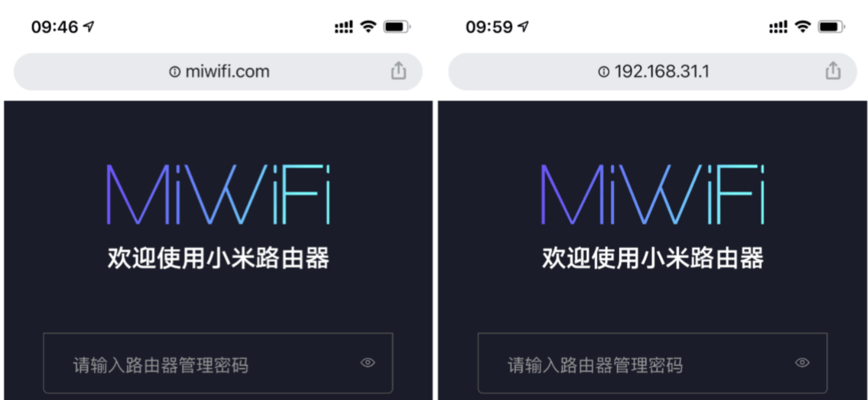Viewport: 868px width, 400px height.
Task: Tap share icon in 192.168.31.1 address bar
Action: pyautogui.click(x=833, y=71)
